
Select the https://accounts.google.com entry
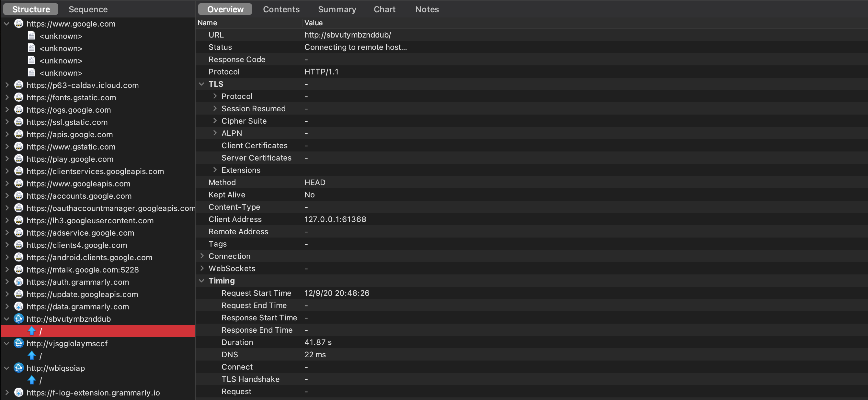tap(79, 195)
